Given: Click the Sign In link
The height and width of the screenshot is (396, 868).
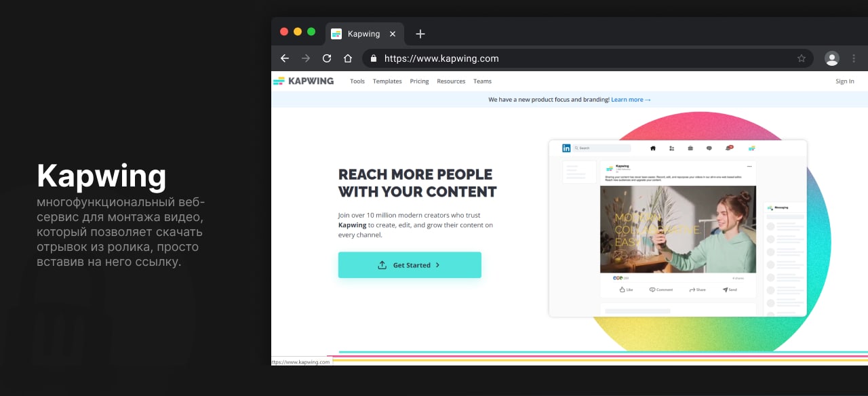Looking at the screenshot, I should 845,81.
